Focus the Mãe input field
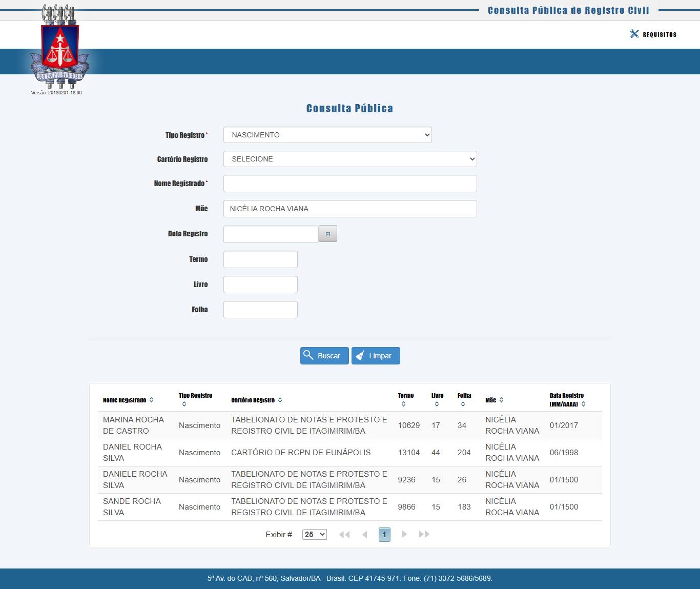Screen dimensions: 700x589 click(350, 209)
